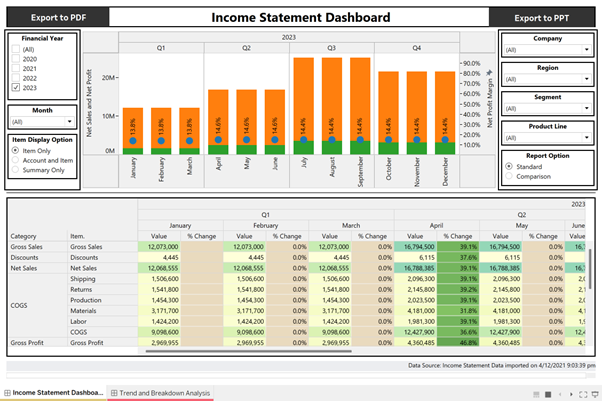
Task: Click the Export to PPT button
Action: [x=545, y=17]
